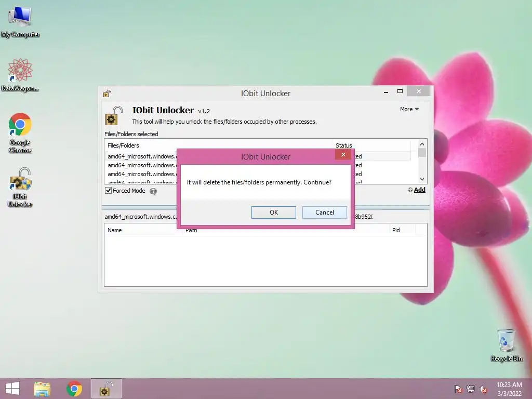
Task: Click the IObit Unlocker title bar icon
Action: pyautogui.click(x=107, y=94)
